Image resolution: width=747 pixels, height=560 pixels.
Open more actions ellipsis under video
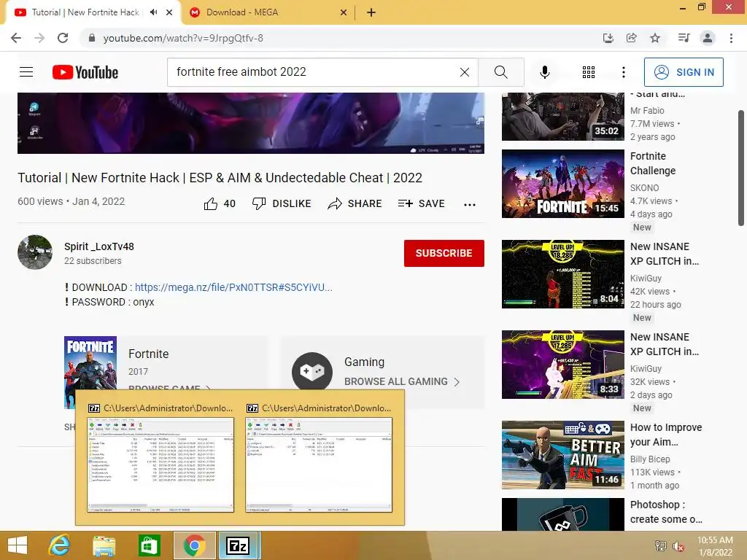pyautogui.click(x=470, y=204)
